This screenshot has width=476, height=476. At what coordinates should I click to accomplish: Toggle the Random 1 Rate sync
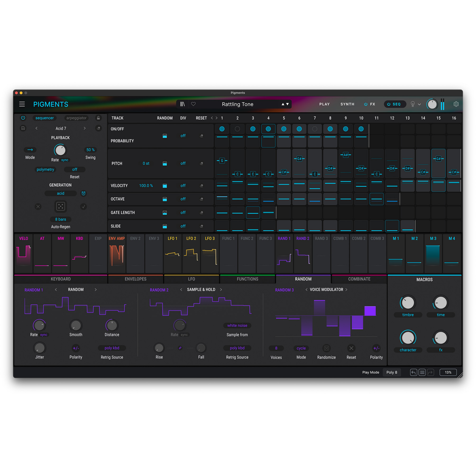coord(44,335)
